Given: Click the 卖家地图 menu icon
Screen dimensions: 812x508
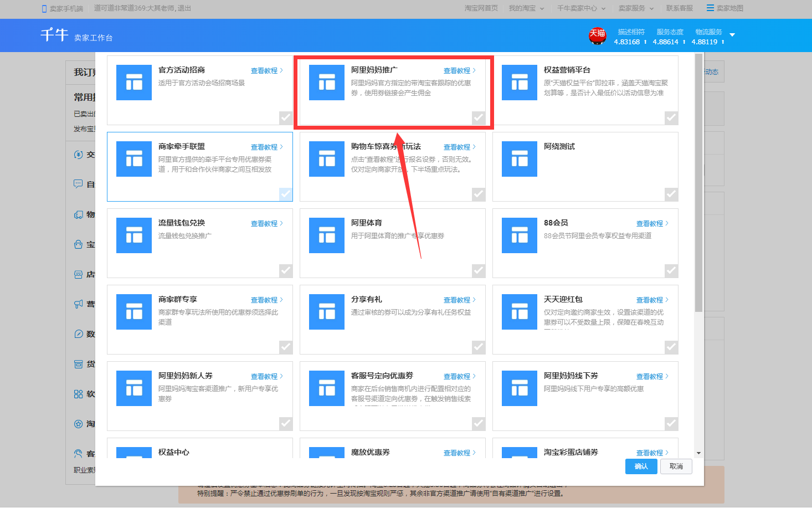Looking at the screenshot, I should 710,8.
